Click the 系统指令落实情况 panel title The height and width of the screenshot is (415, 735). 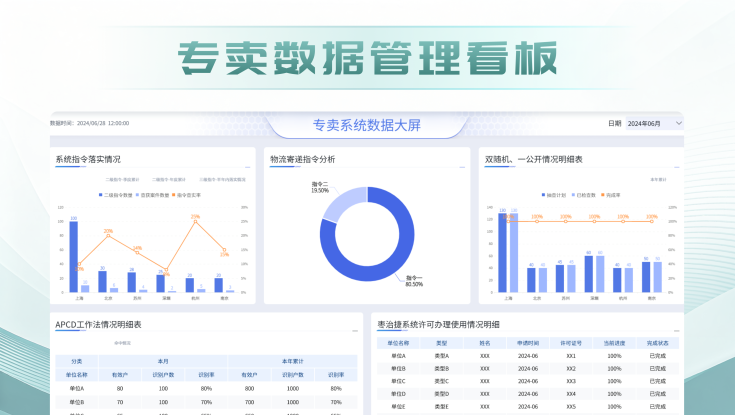coord(88,159)
